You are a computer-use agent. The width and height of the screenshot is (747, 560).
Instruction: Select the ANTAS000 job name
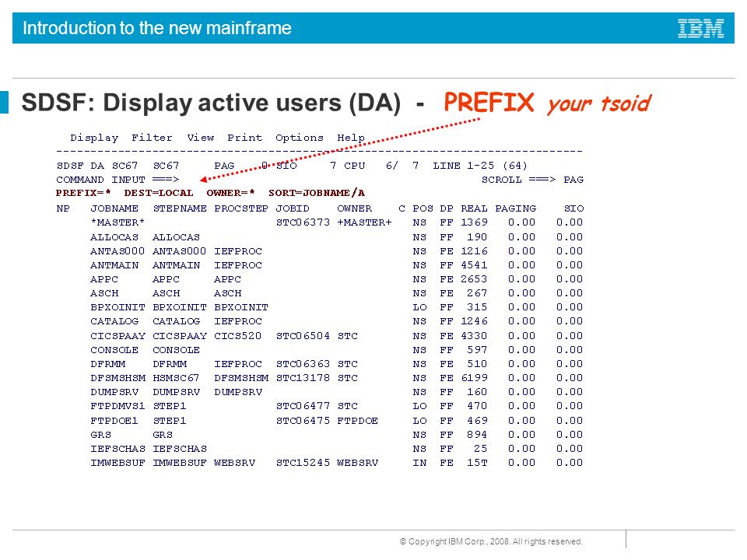[x=117, y=251]
